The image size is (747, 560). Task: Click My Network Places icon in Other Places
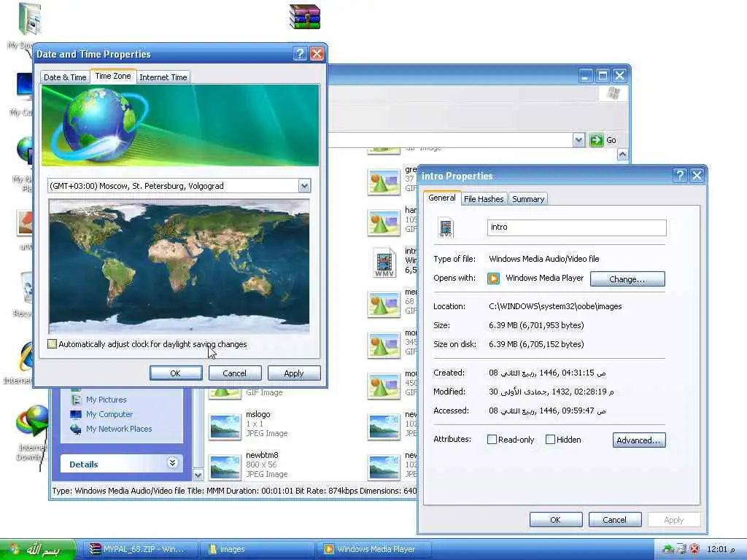coord(76,429)
